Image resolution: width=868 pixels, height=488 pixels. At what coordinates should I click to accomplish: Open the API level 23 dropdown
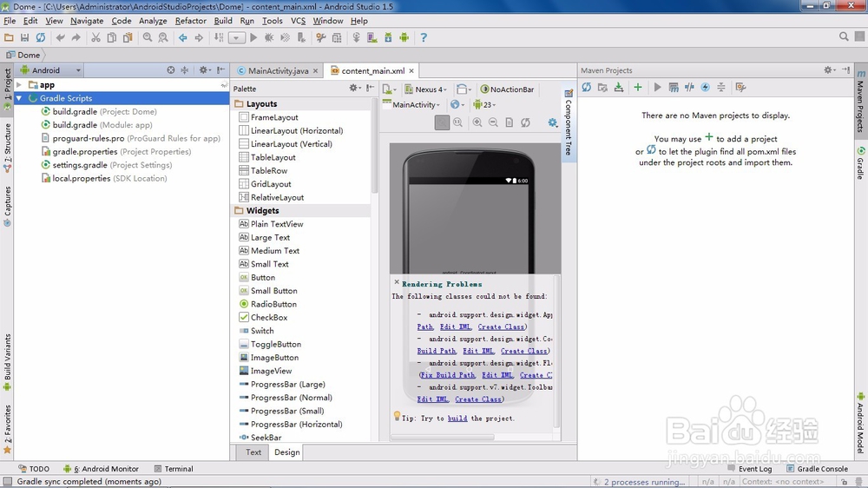point(484,105)
